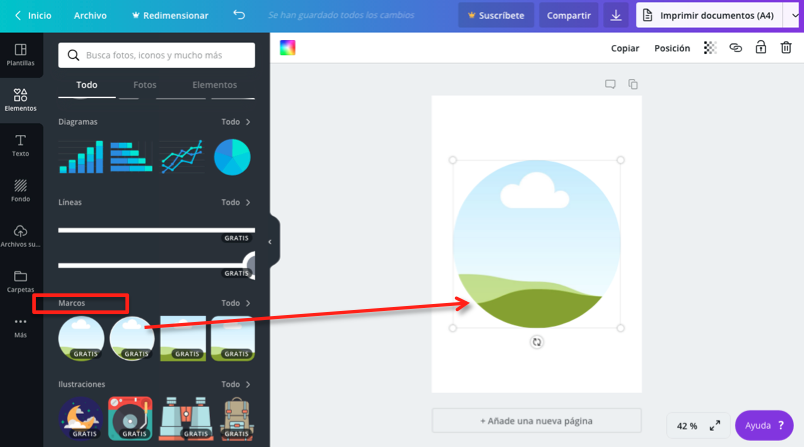Viewport: 804px width, 447px height.
Task: Expand all Líneas via Todo
Action: (x=236, y=202)
